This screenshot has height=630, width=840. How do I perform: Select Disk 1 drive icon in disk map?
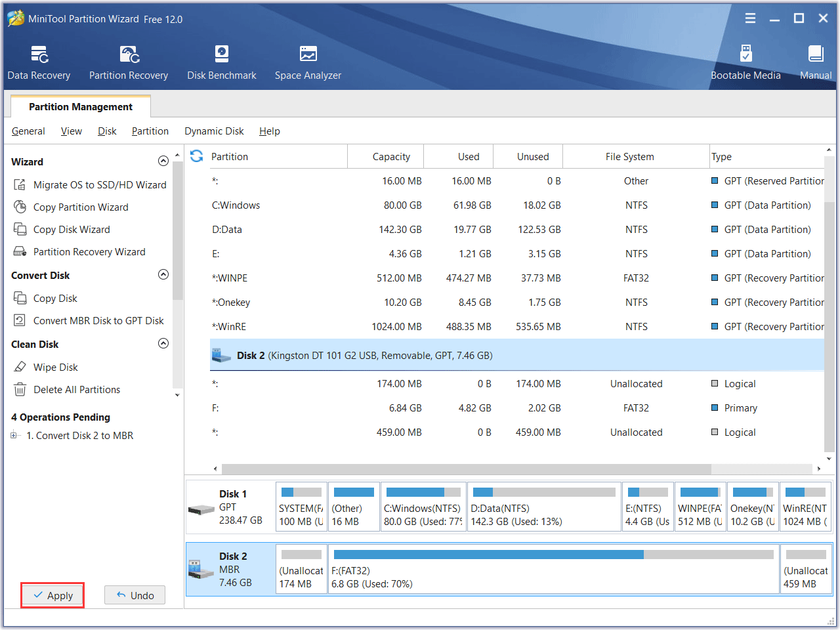[201, 509]
